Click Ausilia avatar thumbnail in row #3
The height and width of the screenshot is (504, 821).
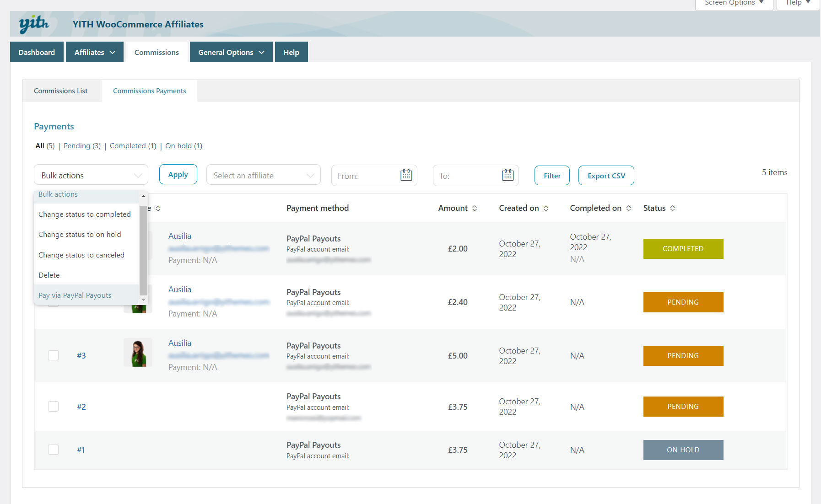click(138, 353)
